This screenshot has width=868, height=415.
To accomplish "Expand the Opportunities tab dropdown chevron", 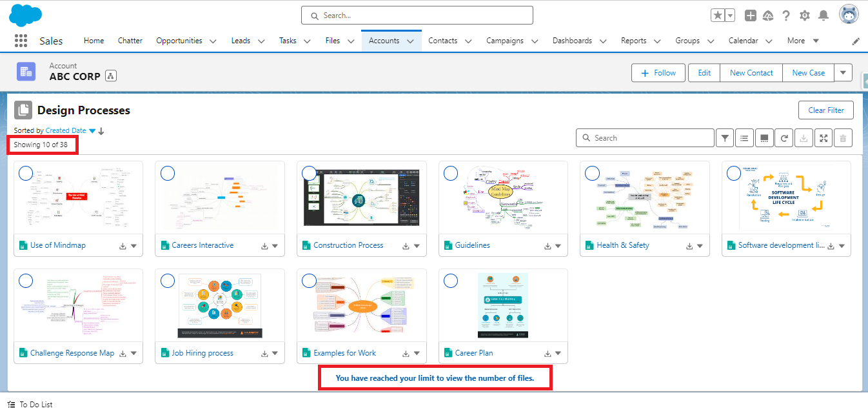I will (213, 41).
